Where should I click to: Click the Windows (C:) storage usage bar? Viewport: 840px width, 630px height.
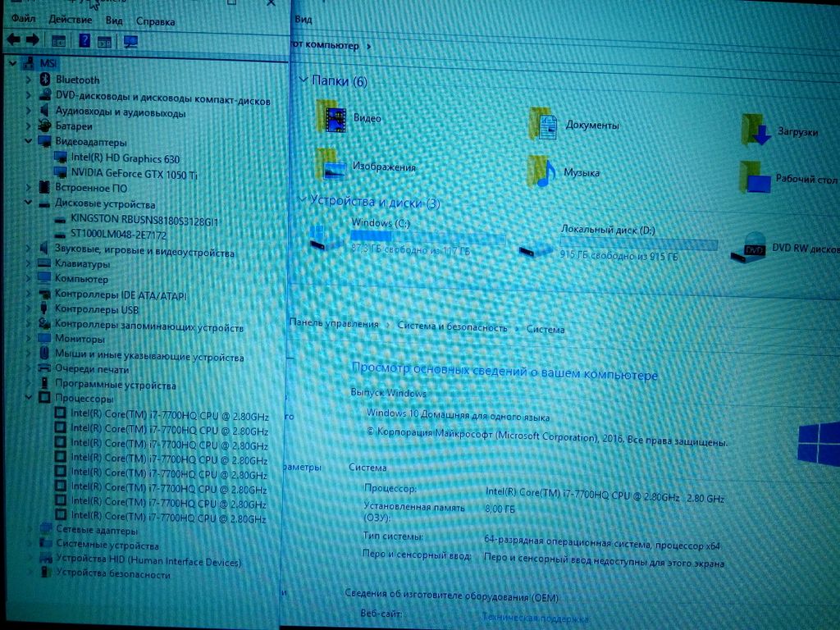click(427, 237)
